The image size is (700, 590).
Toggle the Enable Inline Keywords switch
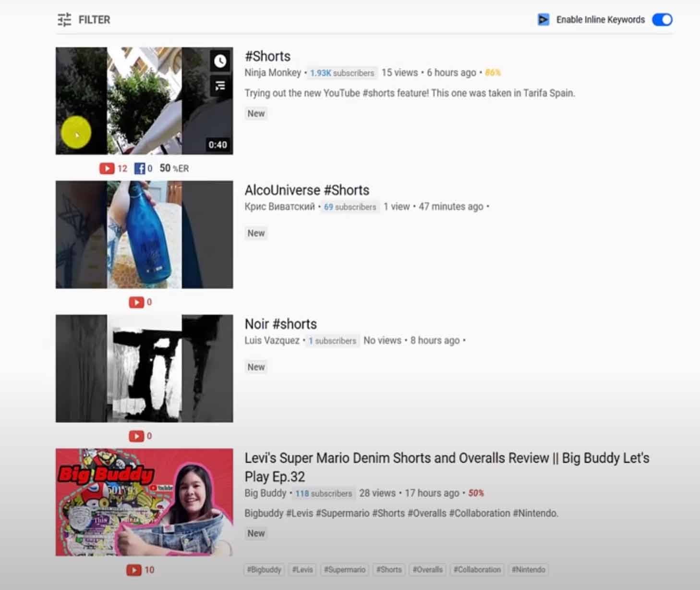pos(662,20)
